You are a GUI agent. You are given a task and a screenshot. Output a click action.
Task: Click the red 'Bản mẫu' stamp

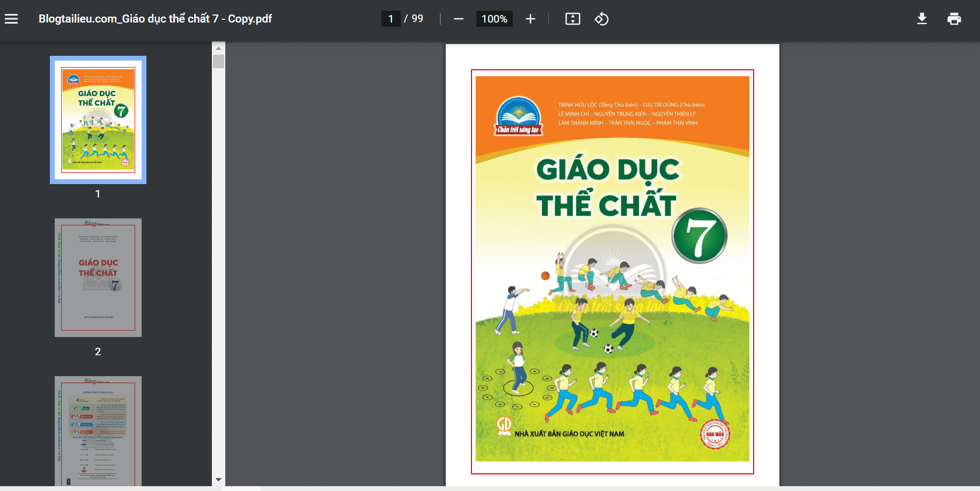pyautogui.click(x=715, y=434)
